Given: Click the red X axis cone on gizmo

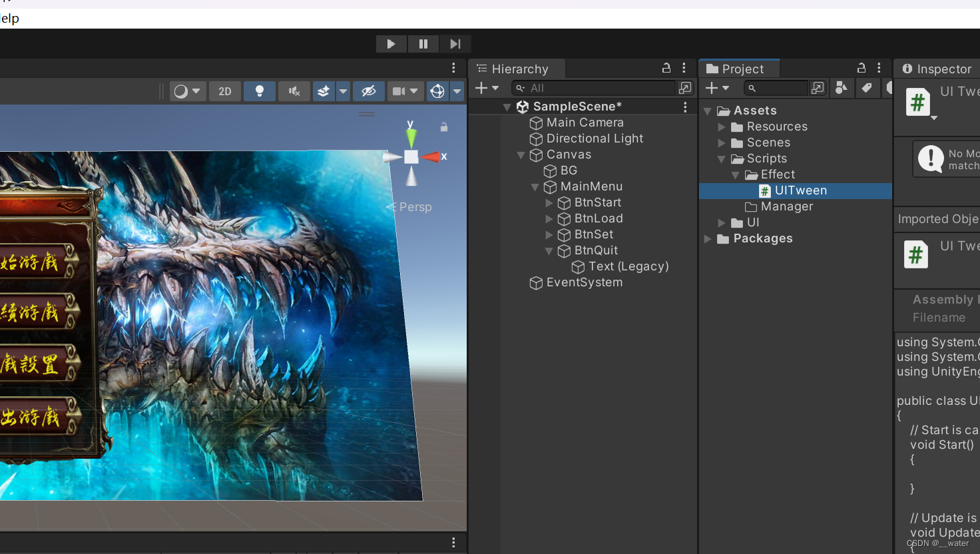Looking at the screenshot, I should pos(431,156).
